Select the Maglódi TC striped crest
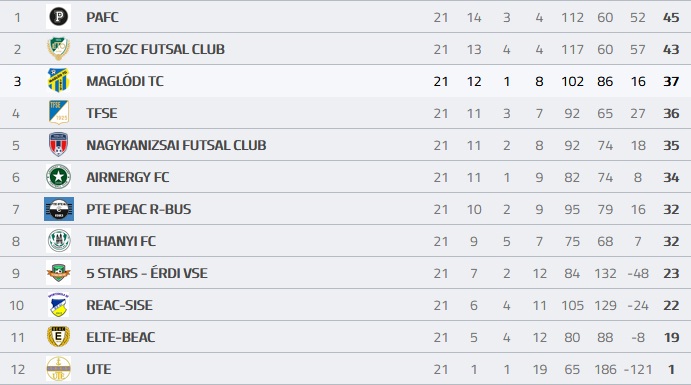 point(59,81)
